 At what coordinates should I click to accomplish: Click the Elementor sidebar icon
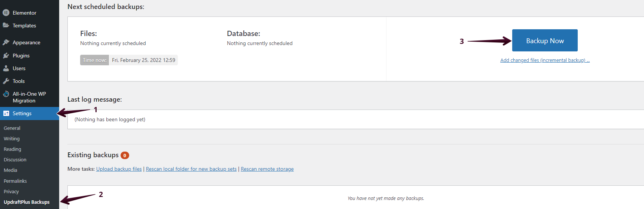pyautogui.click(x=6, y=13)
